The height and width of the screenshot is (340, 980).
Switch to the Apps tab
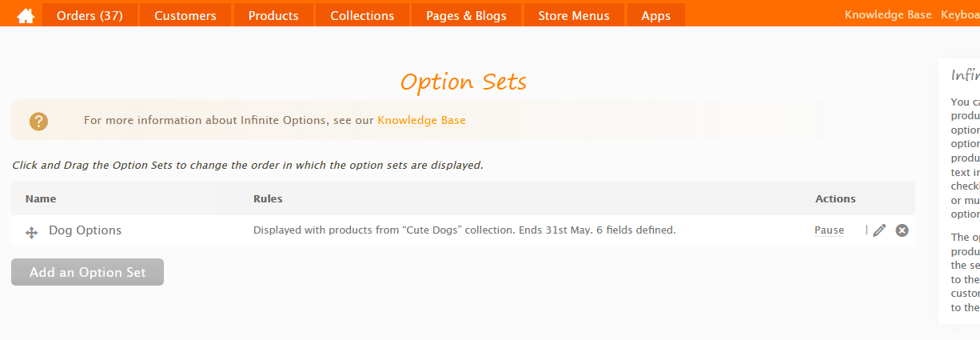point(656,15)
